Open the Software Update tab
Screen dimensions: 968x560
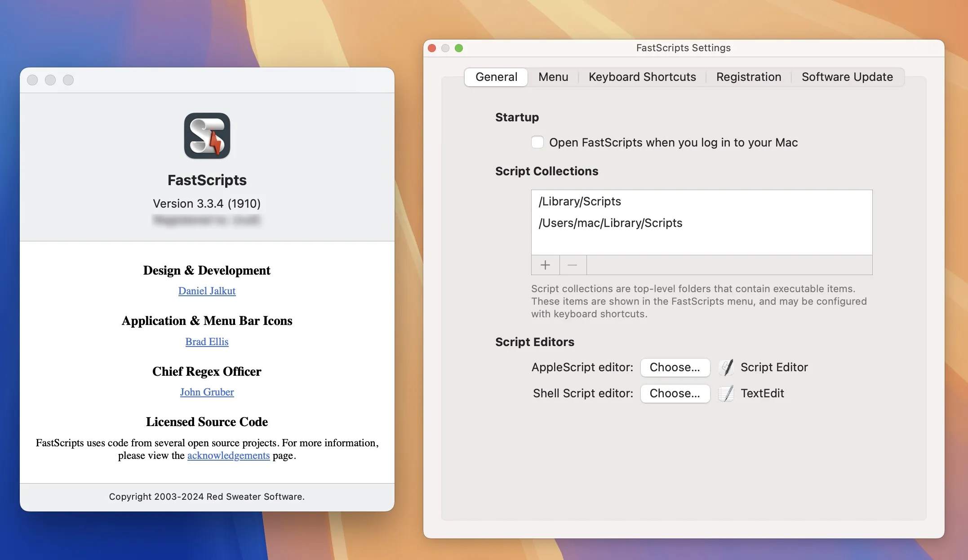(847, 77)
